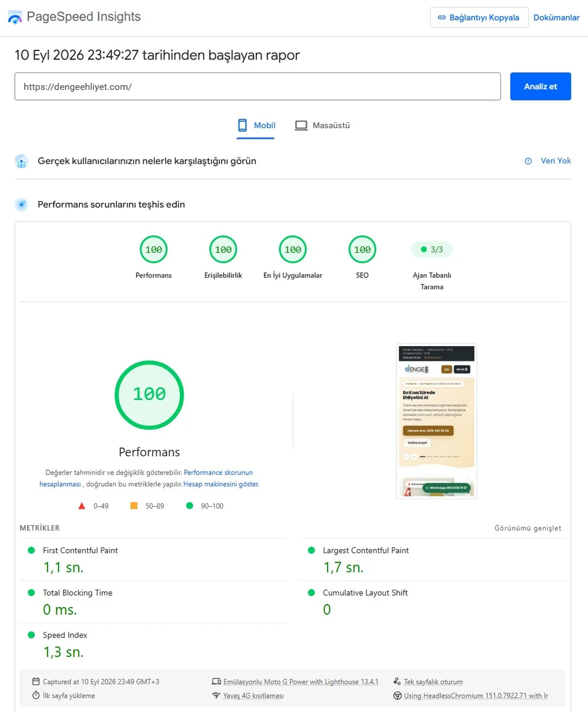Screen dimensions: 588x712
Task: Click the desktop monitor icon in Masaüstü tab
Action: tap(301, 125)
